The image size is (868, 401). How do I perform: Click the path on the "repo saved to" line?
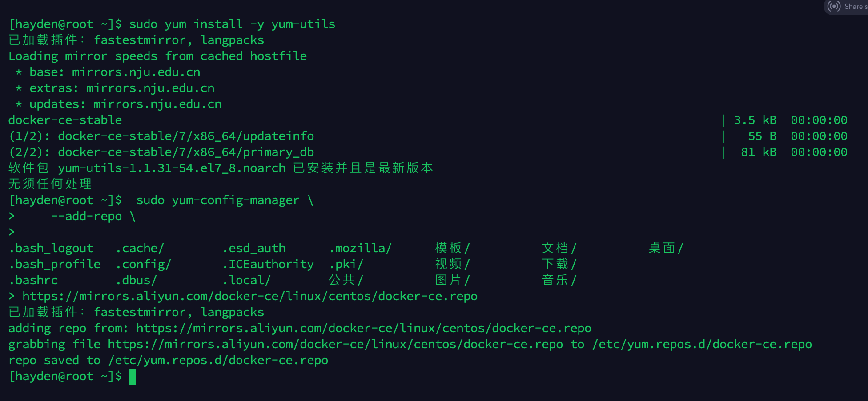pos(218,361)
